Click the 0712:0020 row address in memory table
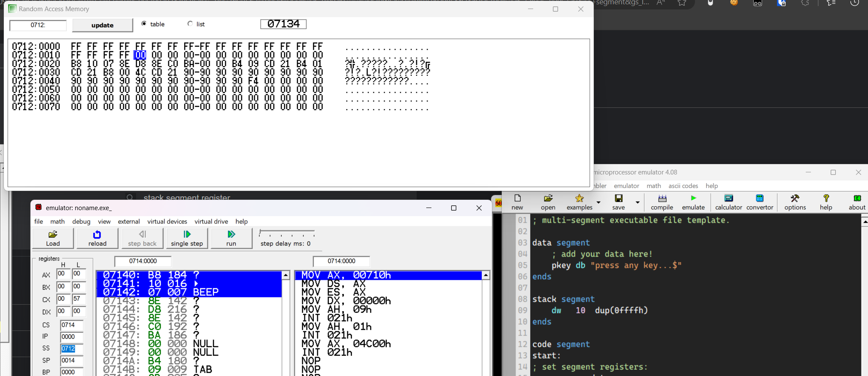 (36, 64)
